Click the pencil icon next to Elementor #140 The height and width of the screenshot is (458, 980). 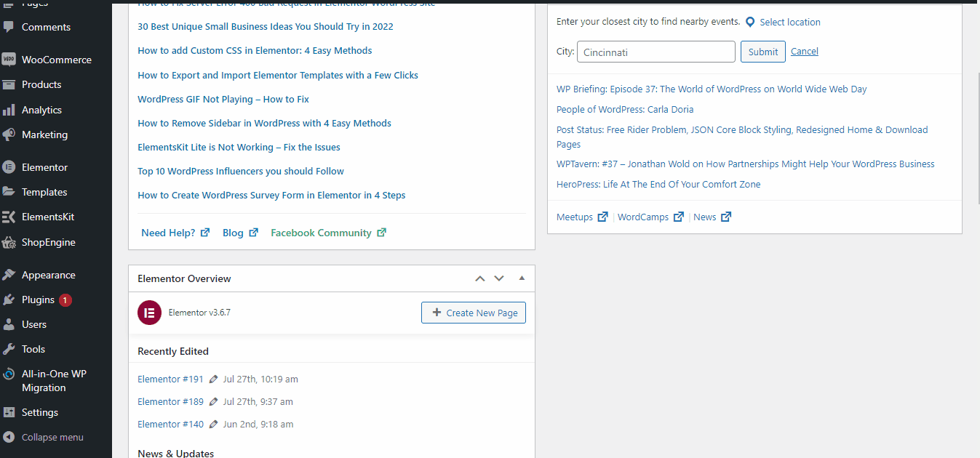click(213, 424)
